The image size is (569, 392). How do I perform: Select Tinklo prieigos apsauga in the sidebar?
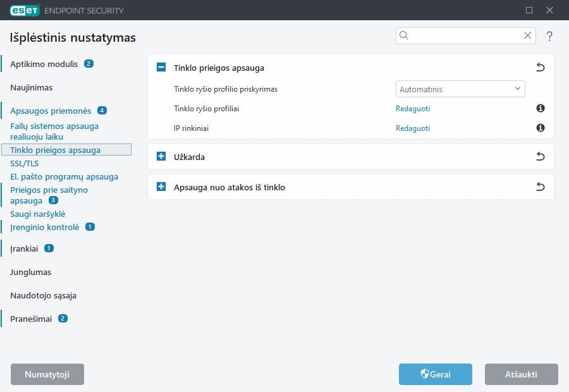66,150
